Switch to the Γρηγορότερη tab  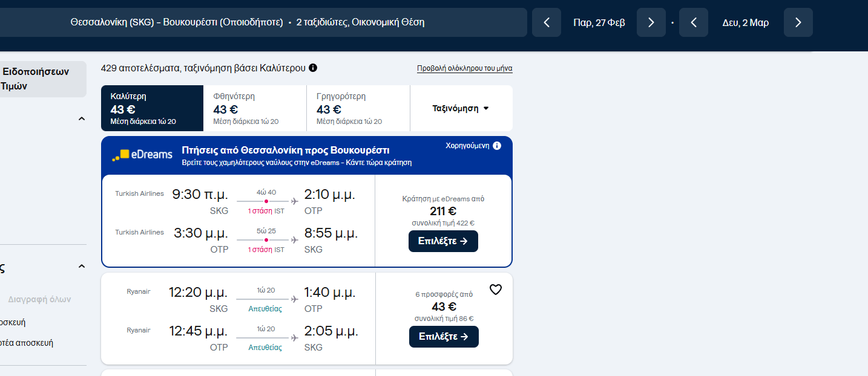[x=358, y=108]
